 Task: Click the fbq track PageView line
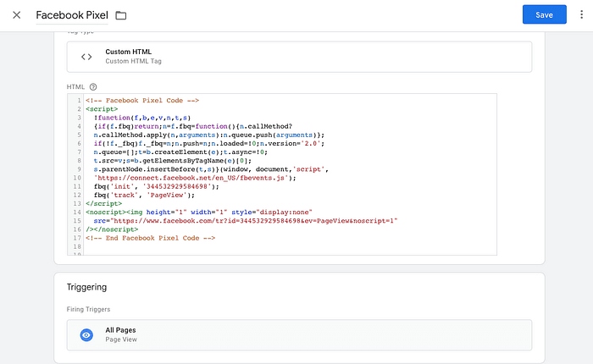pyautogui.click(x=144, y=196)
